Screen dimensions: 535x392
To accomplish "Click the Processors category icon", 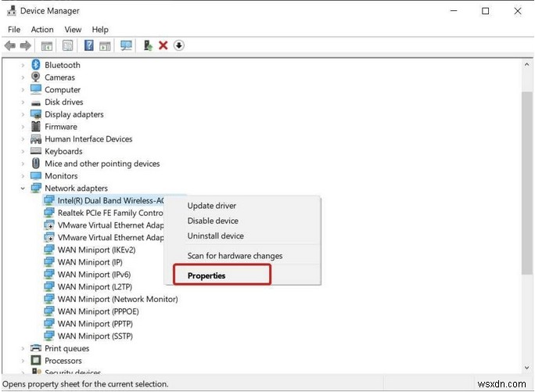I will point(36,360).
